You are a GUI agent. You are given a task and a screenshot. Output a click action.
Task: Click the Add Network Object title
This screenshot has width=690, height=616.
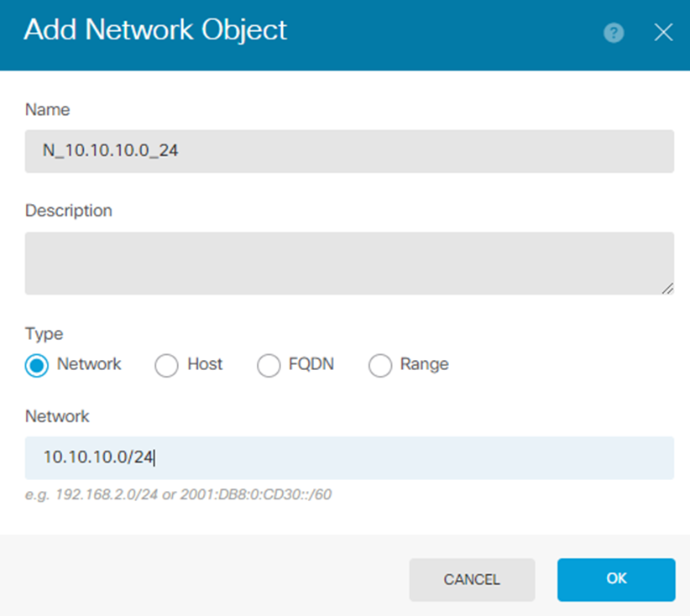tap(155, 30)
